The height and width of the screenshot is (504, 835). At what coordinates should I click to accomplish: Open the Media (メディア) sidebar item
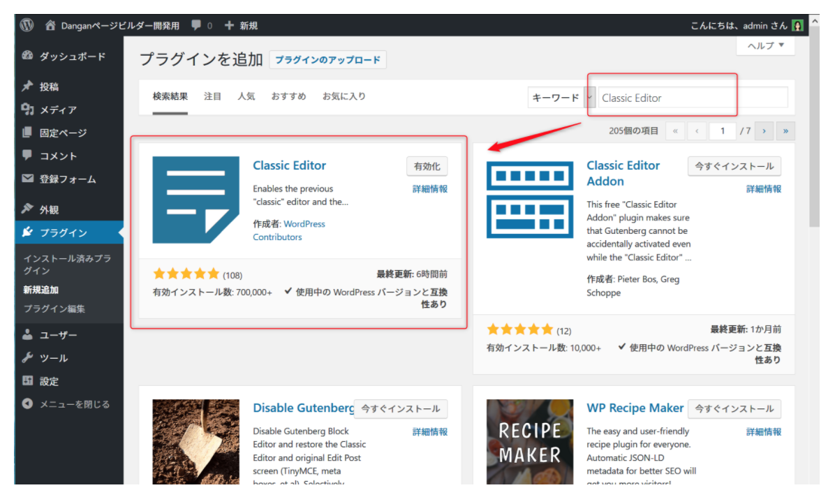58,110
